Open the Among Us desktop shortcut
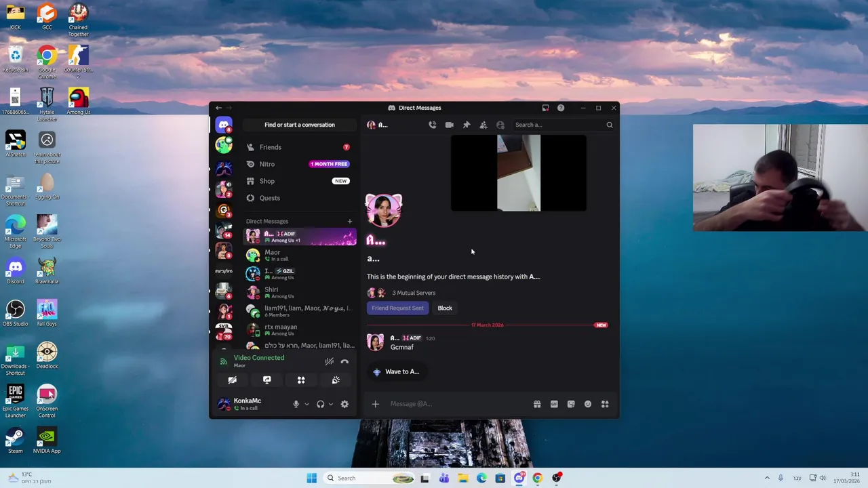 click(x=78, y=101)
